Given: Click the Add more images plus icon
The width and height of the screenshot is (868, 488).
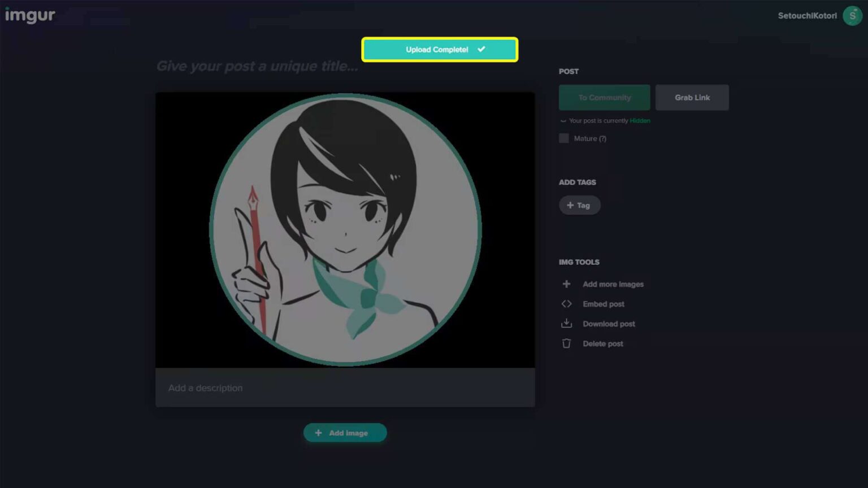Looking at the screenshot, I should pyautogui.click(x=566, y=284).
